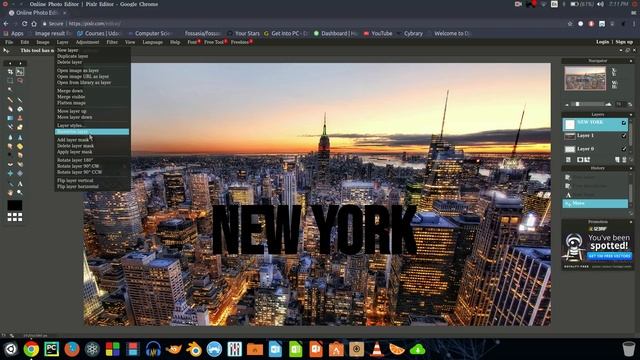The height and width of the screenshot is (360, 640).
Task: Activate the Eraser tool
Action: [x=10, y=109]
